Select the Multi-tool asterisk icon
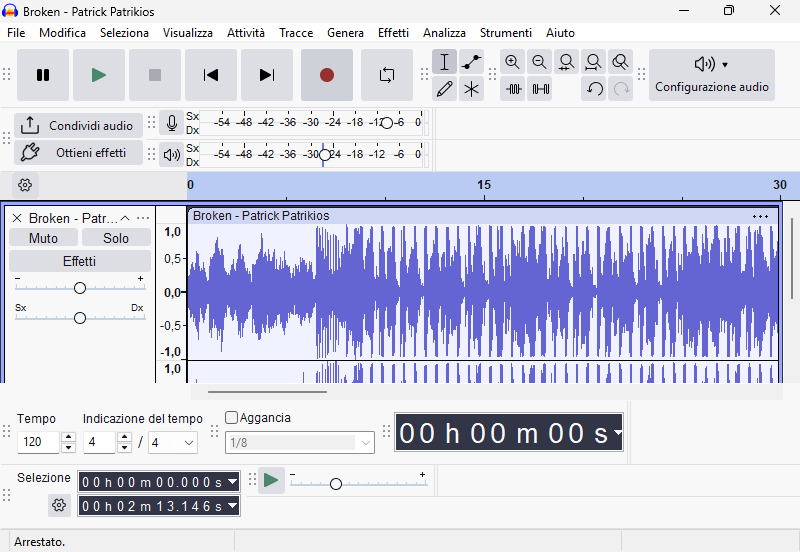This screenshot has height=552, width=800. tap(471, 89)
